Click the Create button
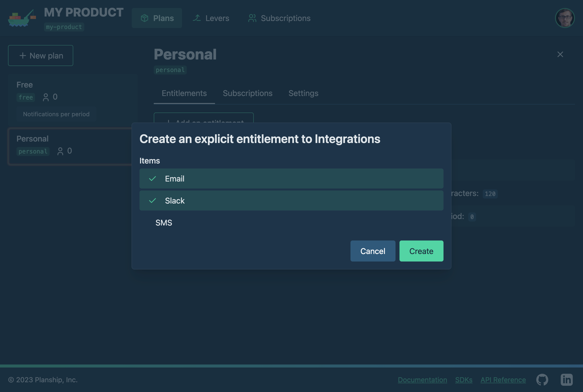Screen dimensions: 583x392 click(421, 251)
